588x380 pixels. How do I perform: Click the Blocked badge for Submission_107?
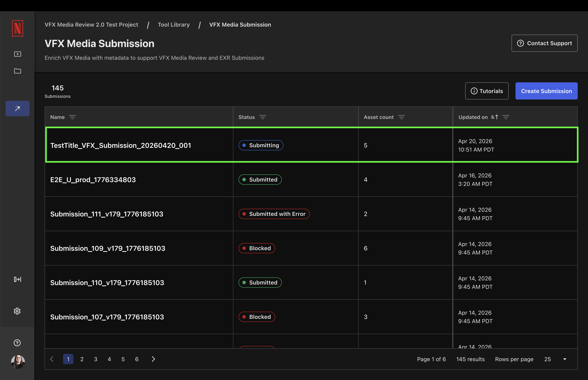257,317
